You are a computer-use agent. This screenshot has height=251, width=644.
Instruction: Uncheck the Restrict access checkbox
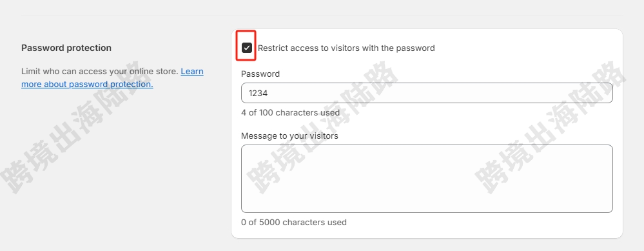tap(246, 48)
